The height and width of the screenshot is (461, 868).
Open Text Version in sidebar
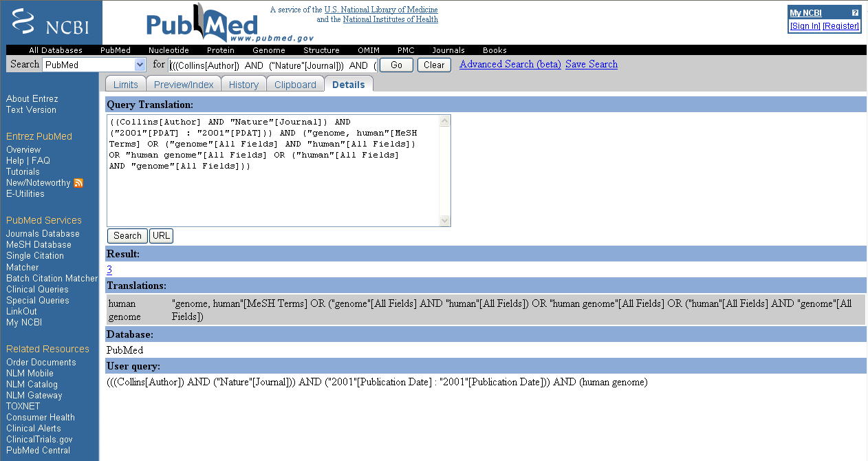pos(31,110)
